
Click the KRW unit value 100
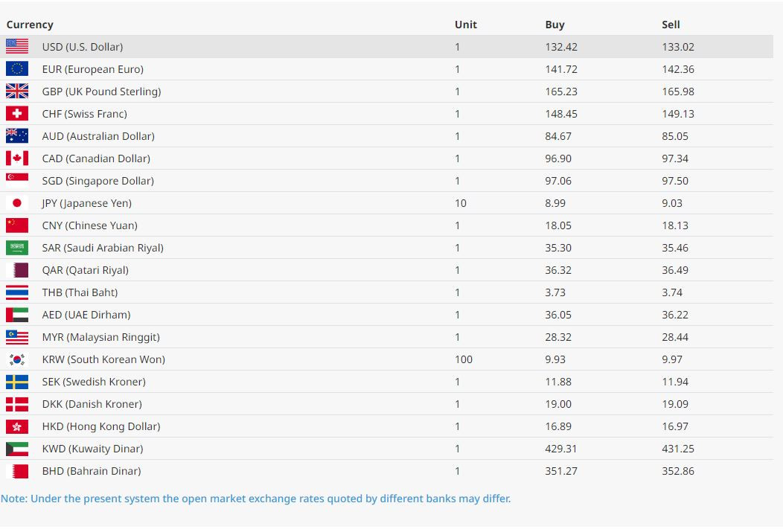click(463, 359)
